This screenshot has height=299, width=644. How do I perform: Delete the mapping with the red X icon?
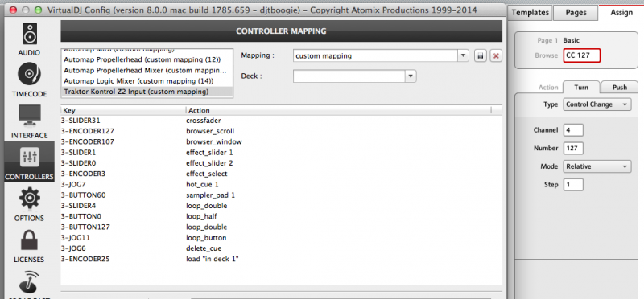pos(496,55)
